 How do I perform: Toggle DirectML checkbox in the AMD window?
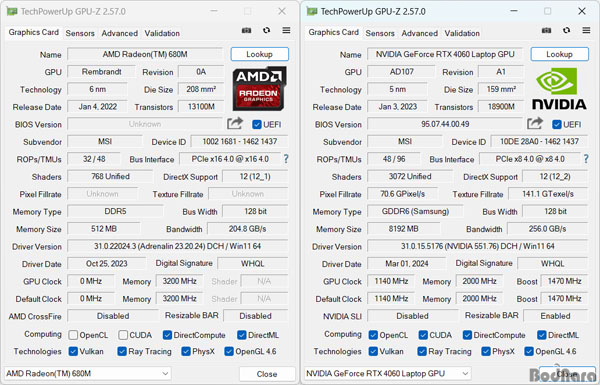[x=241, y=335]
